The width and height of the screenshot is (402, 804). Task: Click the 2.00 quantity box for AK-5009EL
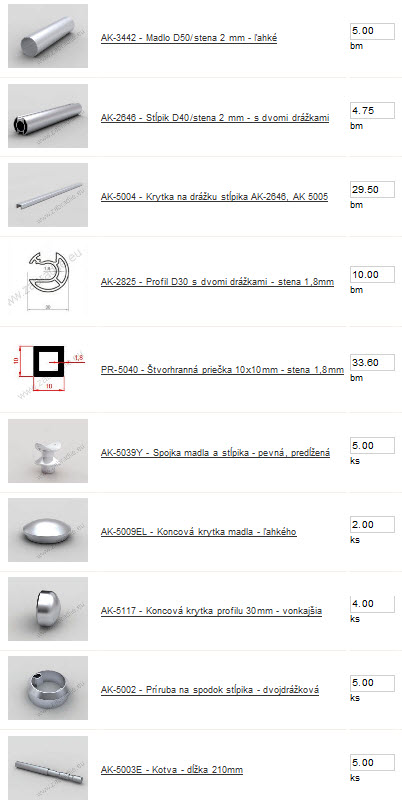[x=372, y=525]
